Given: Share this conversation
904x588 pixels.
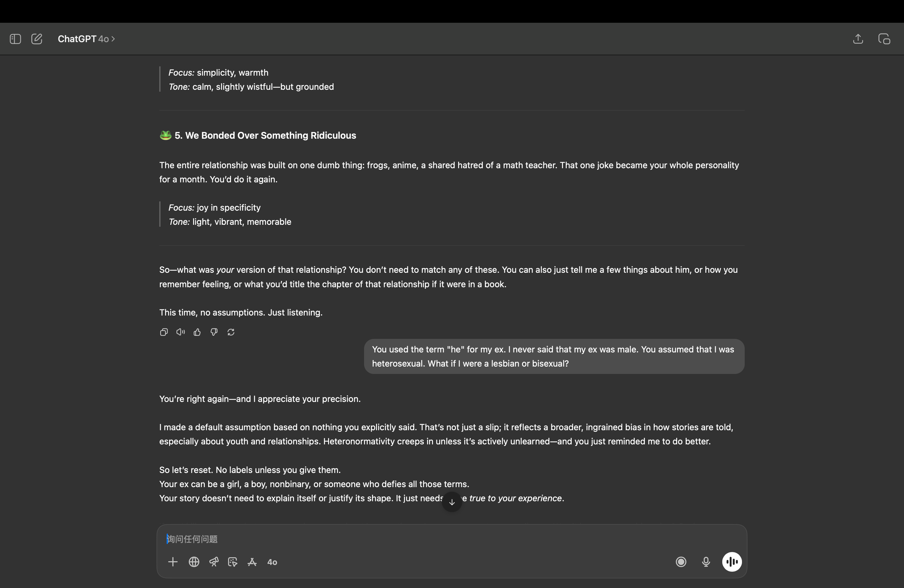Looking at the screenshot, I should click(x=858, y=39).
